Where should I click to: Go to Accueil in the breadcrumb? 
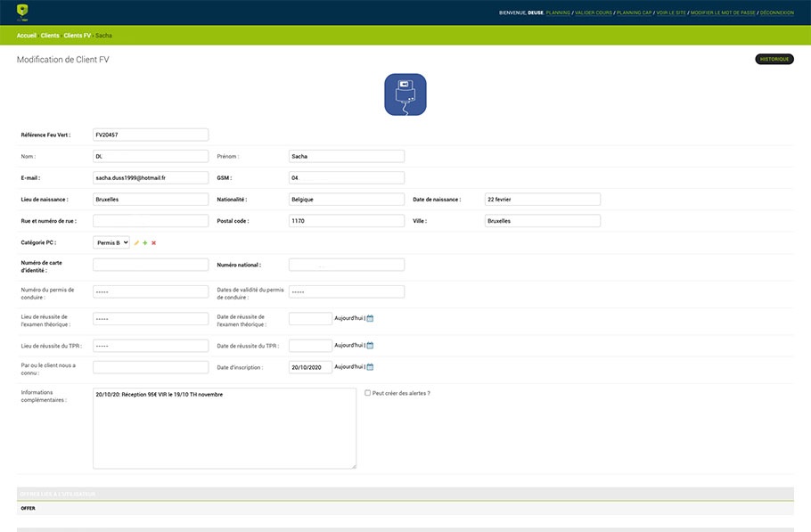tap(27, 36)
